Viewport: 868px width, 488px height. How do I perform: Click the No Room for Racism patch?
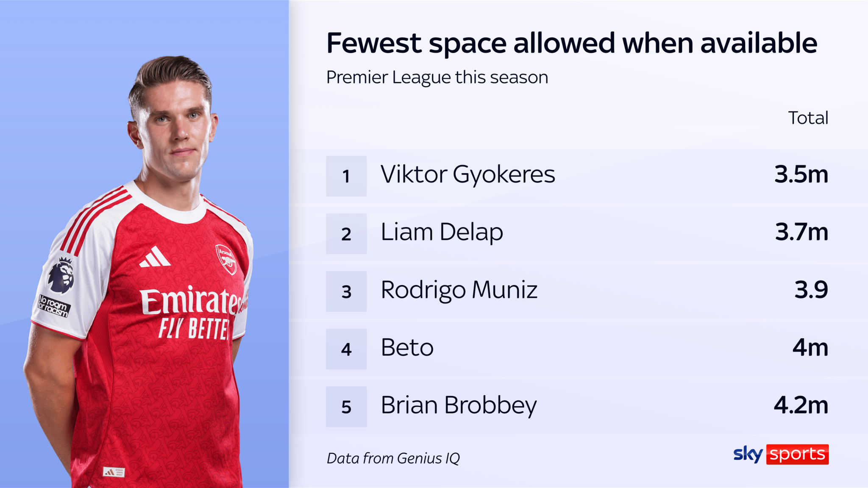[53, 306]
